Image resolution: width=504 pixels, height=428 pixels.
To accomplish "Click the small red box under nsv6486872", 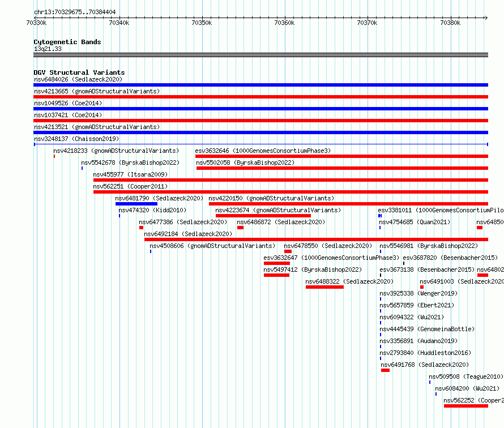I will click(240, 228).
